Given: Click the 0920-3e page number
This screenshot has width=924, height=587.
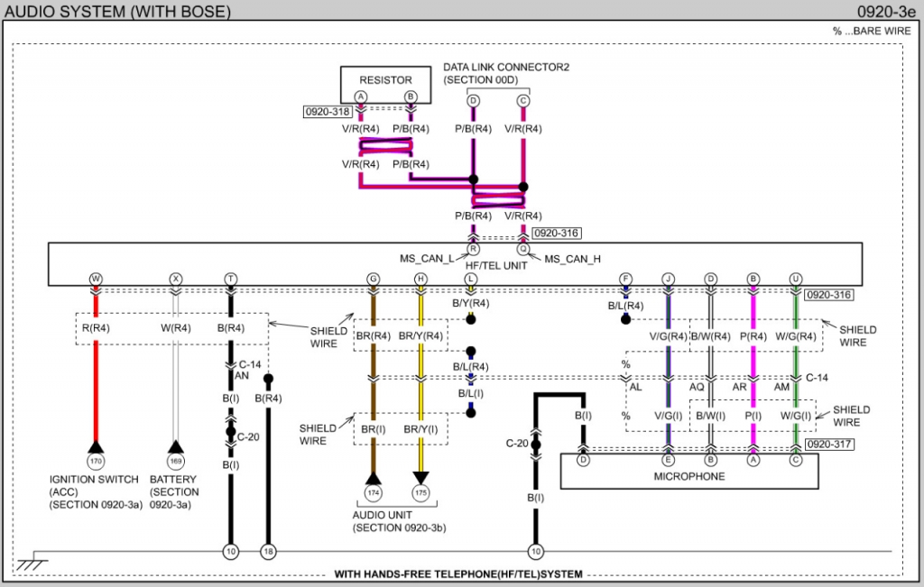Looking at the screenshot, I should [x=886, y=11].
